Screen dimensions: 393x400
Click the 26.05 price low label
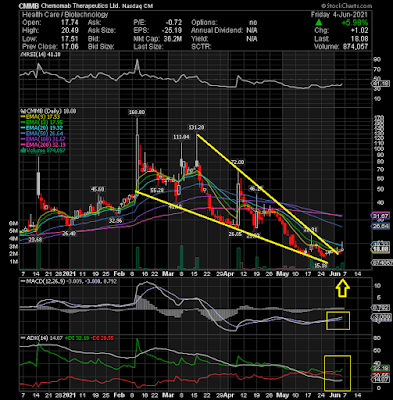[235, 235]
